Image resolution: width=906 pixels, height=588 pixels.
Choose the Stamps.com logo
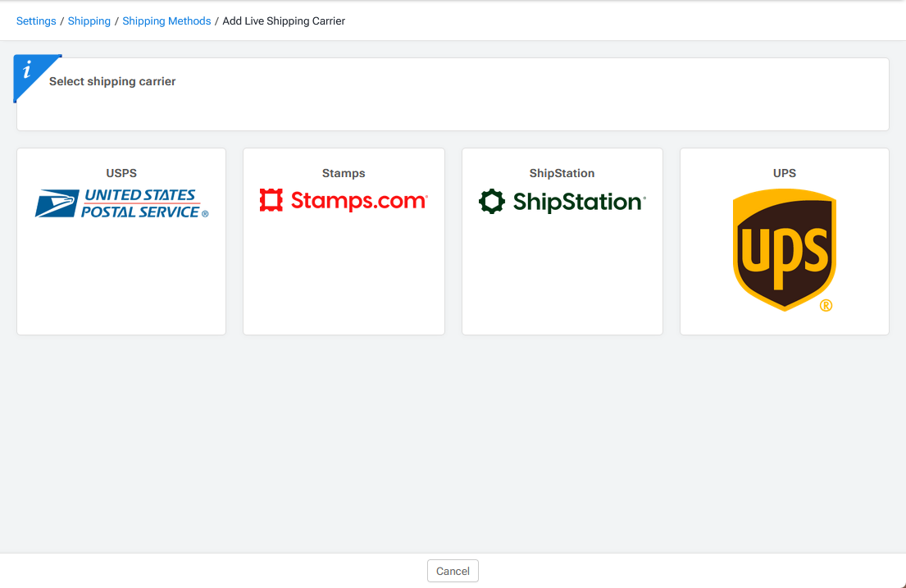pos(344,201)
